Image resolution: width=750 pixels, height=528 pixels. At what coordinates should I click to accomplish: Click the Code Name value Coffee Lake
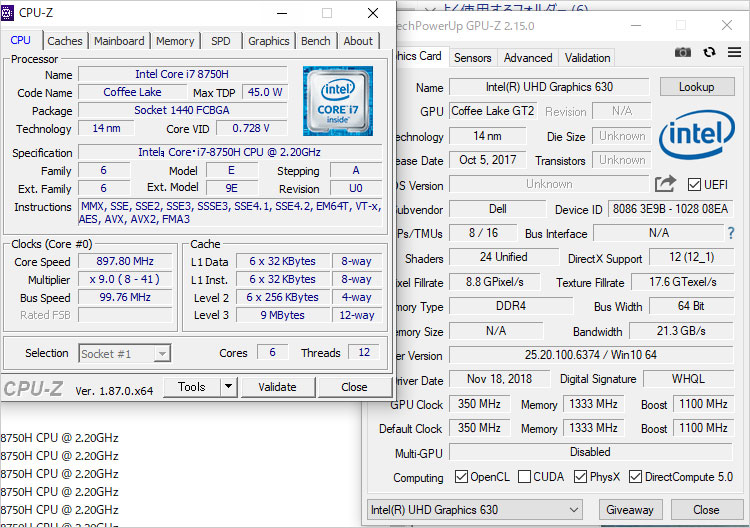point(132,92)
